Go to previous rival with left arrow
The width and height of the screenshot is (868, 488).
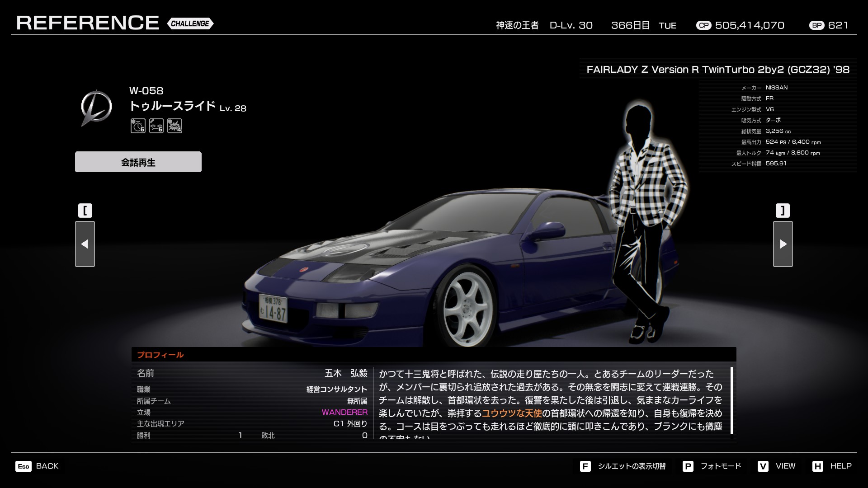(85, 244)
